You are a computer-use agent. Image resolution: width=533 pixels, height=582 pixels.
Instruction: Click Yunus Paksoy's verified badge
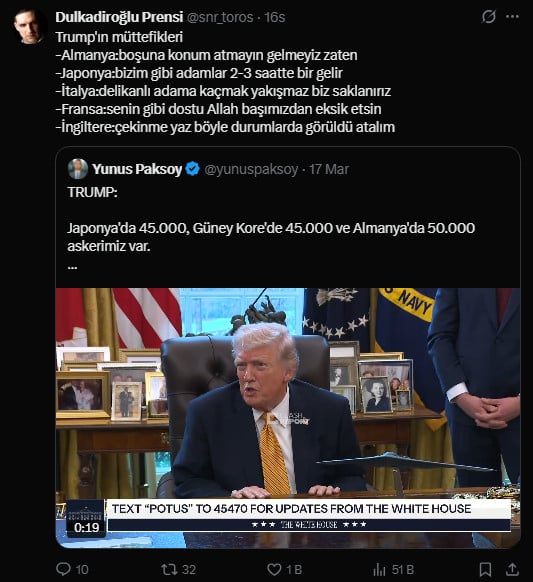[x=192, y=169]
